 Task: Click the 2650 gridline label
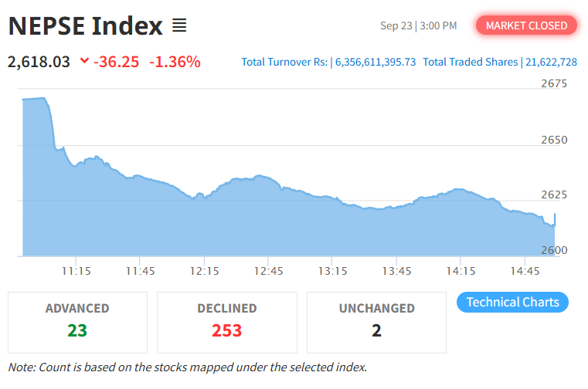[x=554, y=140]
